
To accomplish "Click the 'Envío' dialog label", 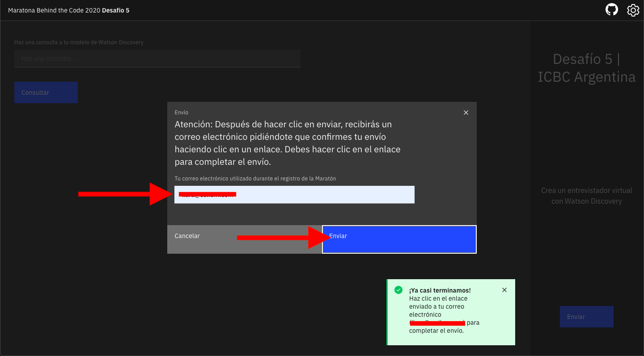I will [x=182, y=113].
